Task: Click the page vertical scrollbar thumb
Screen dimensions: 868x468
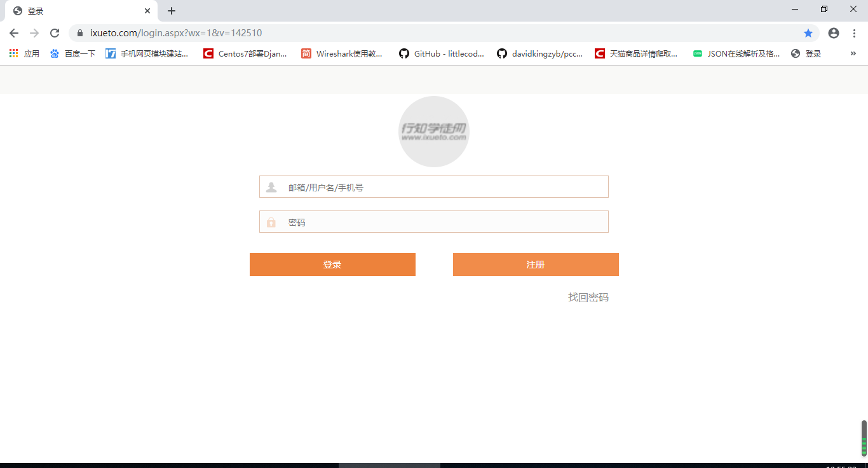Action: [x=864, y=438]
